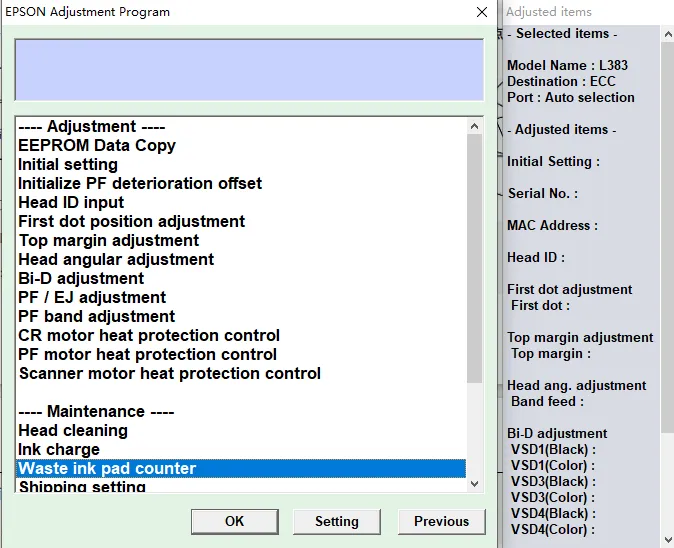This screenshot has width=674, height=548.
Task: Click Head ID label in Adjusted items
Action: (536, 257)
